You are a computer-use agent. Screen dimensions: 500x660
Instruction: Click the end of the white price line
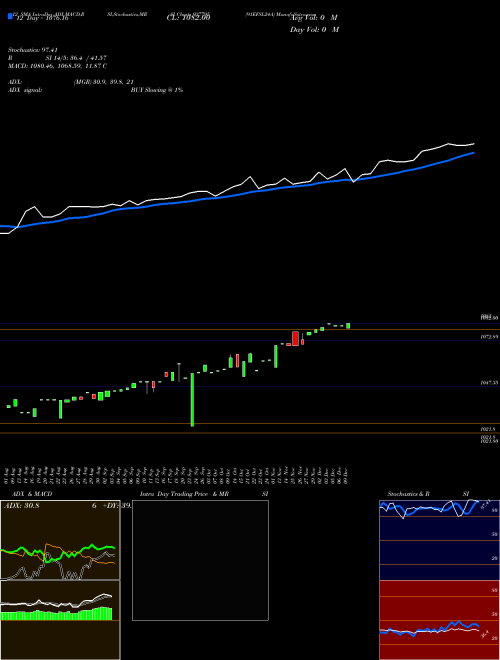coord(474,144)
